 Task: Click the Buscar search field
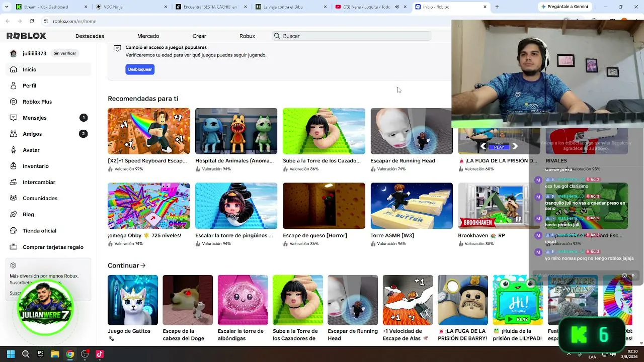coord(351,36)
